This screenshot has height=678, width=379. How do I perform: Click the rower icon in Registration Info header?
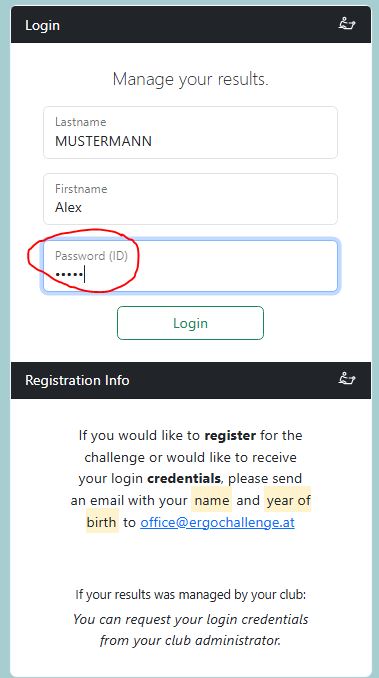[x=346, y=378]
